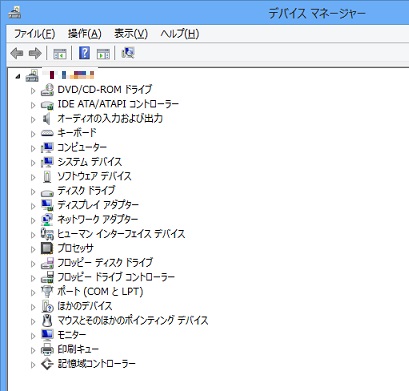Select the オーディオの入力および出力 label
409x391 pixels.
[x=110, y=118]
